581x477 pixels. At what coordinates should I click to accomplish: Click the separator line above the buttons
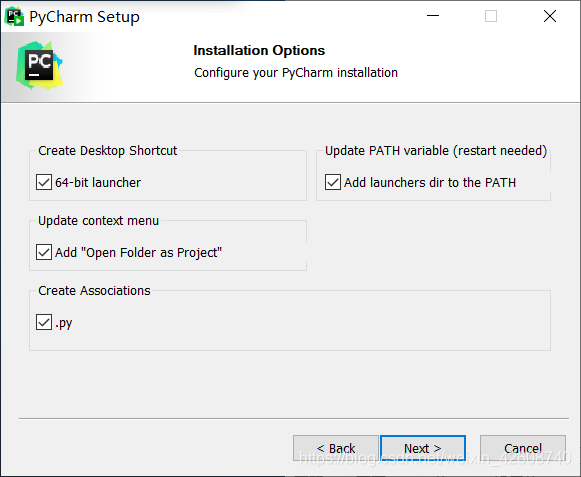pos(294,418)
